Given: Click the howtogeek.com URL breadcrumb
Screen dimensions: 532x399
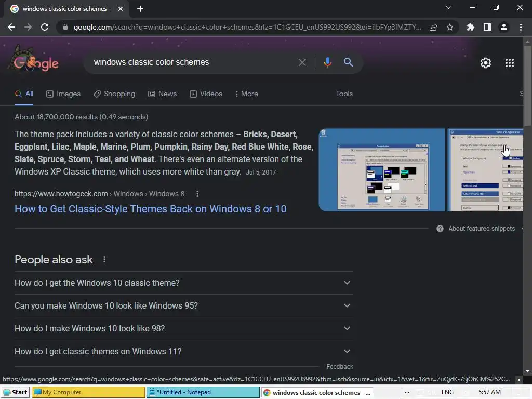Looking at the screenshot, I should coord(99,194).
